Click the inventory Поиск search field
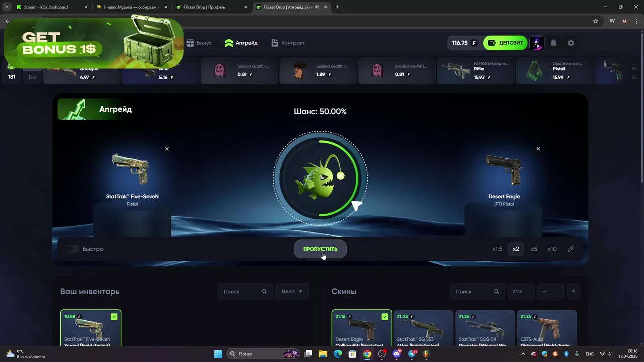The width and height of the screenshot is (644, 362). (x=245, y=291)
